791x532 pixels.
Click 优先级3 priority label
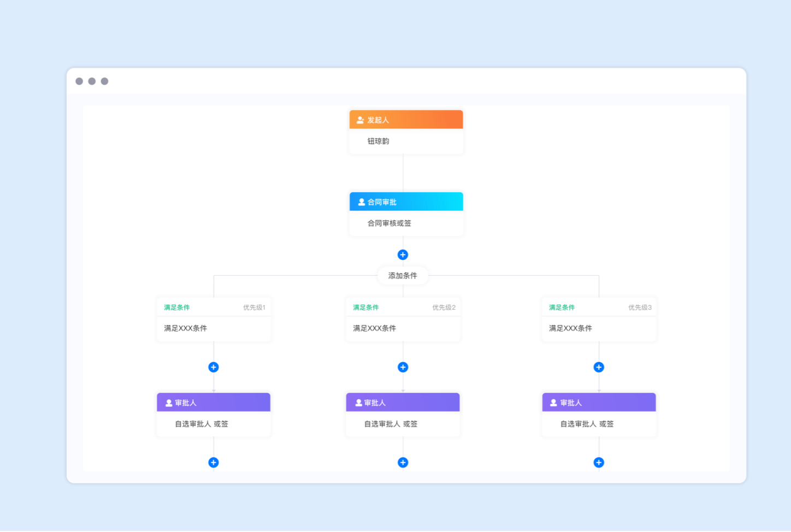640,308
